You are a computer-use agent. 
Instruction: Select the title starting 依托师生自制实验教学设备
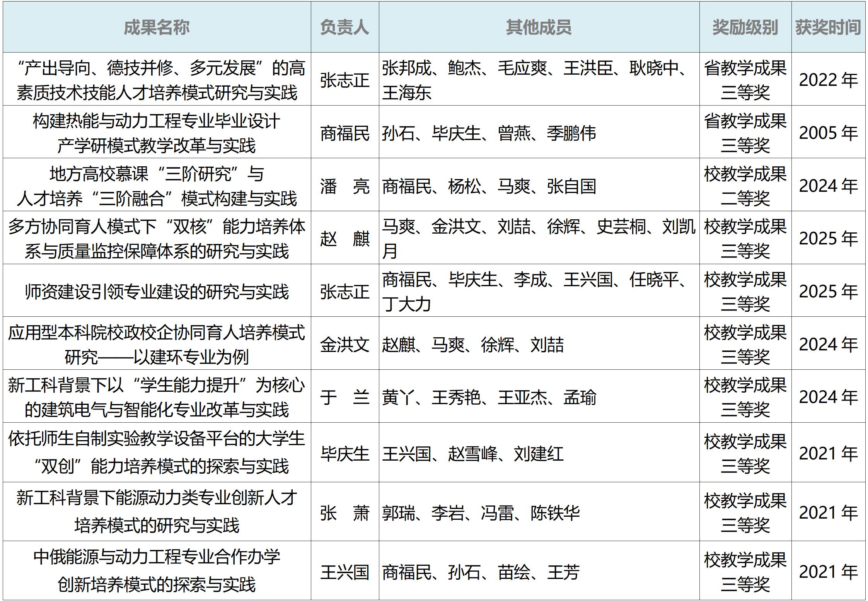[157, 452]
